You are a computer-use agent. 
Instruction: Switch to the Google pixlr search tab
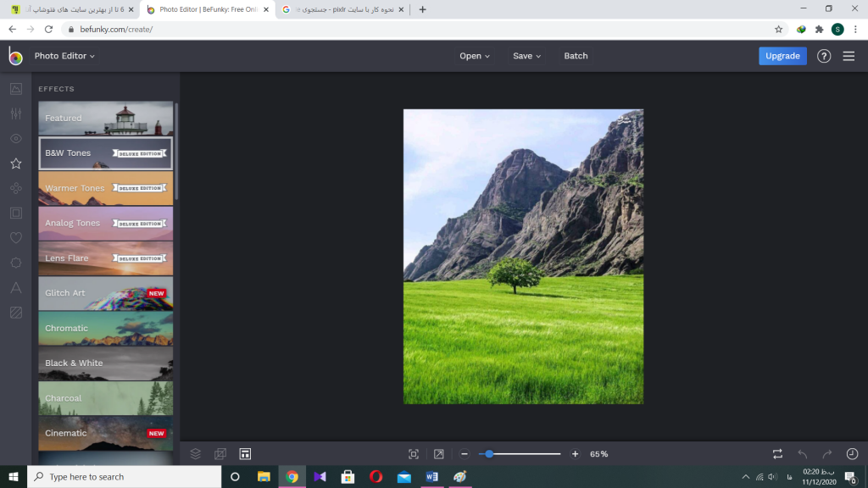point(342,9)
